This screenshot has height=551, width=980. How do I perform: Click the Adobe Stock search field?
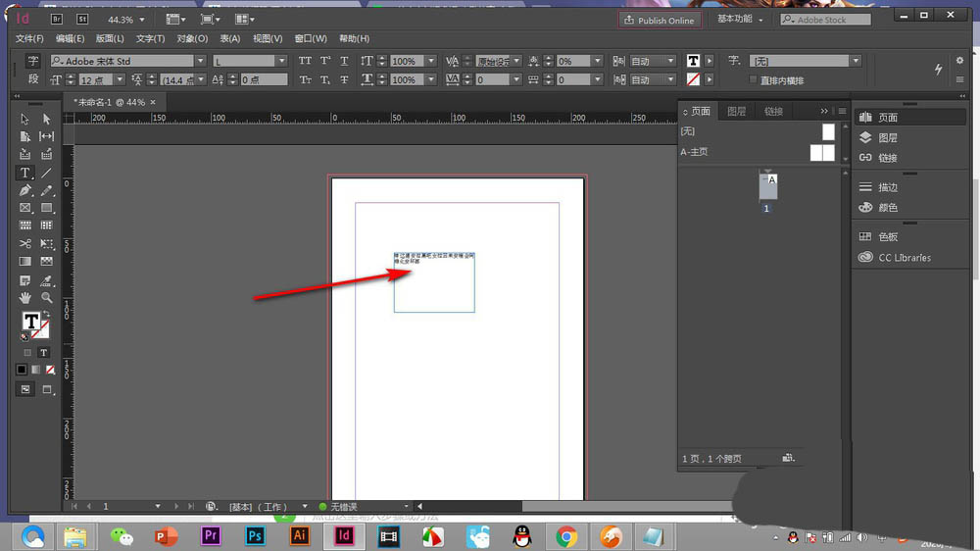coord(826,20)
